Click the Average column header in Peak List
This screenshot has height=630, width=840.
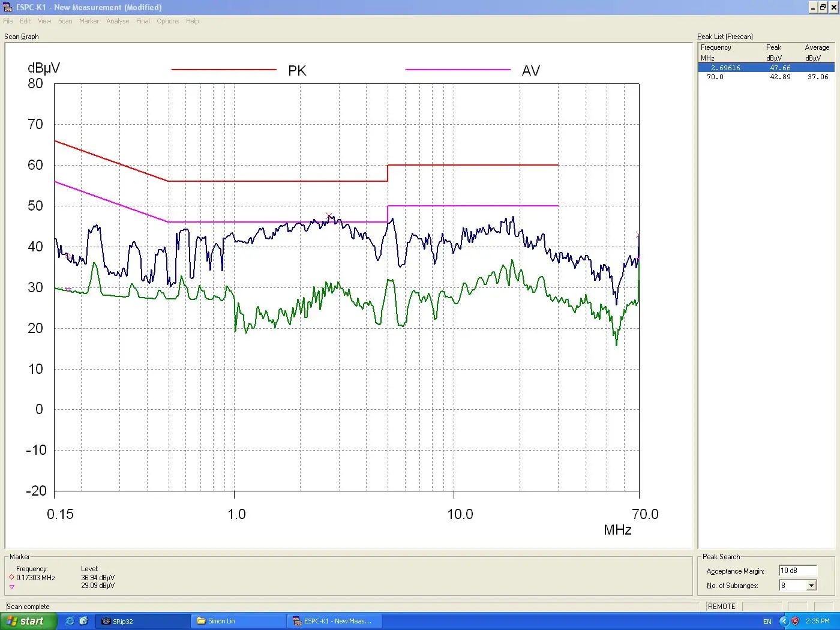coord(817,47)
